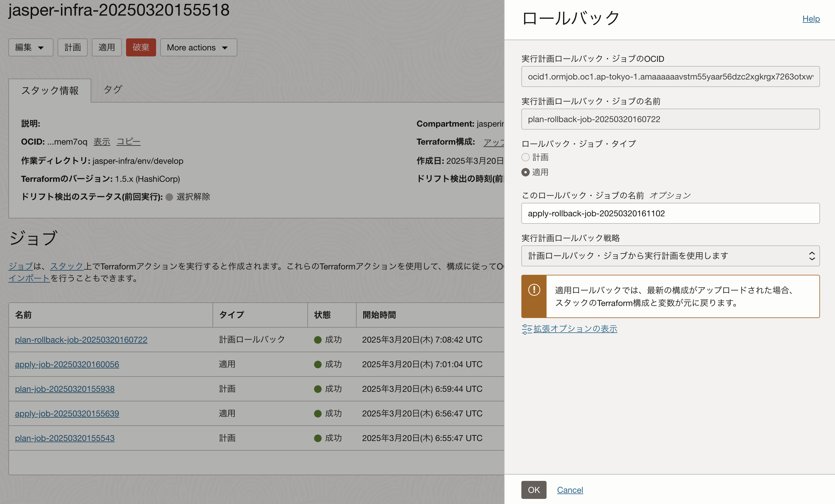The image size is (835, 504).
Task: Click the 破棄 destroy button
Action: point(141,47)
